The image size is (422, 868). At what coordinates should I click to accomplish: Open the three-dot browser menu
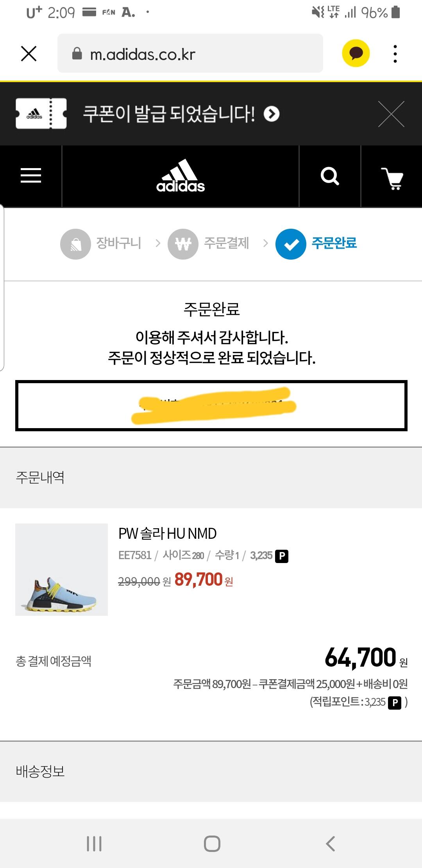pos(395,54)
